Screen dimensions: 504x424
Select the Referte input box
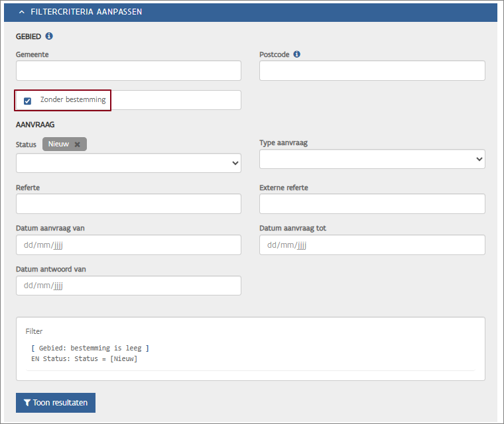pos(128,204)
